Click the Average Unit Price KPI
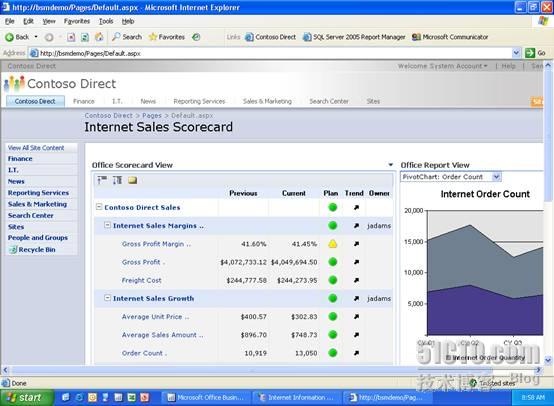Image resolution: width=554 pixels, height=406 pixels. click(x=155, y=317)
